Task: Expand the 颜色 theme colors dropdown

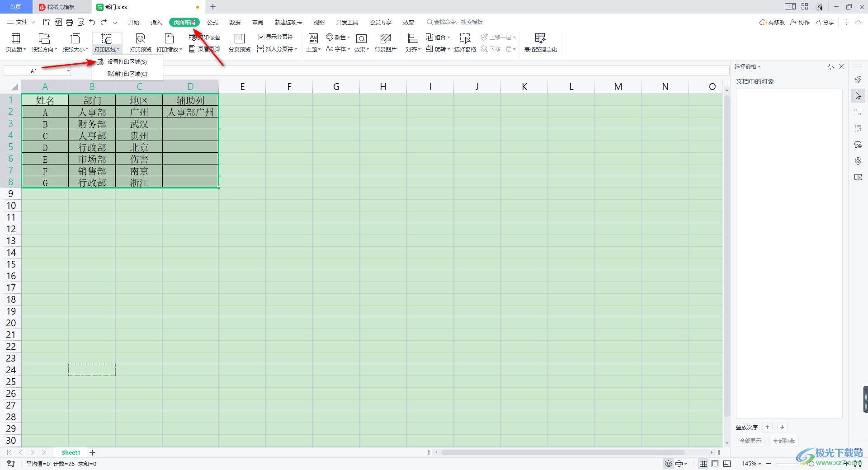Action: pos(349,37)
